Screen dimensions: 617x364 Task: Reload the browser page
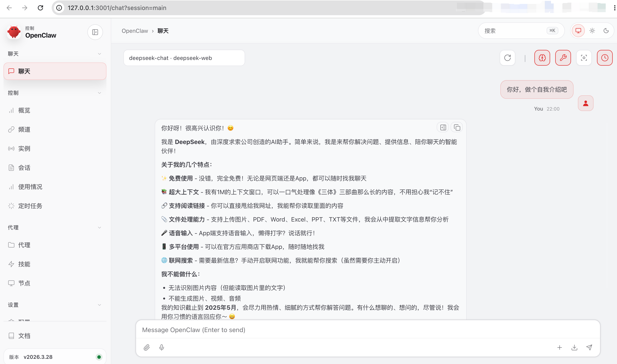(40, 8)
